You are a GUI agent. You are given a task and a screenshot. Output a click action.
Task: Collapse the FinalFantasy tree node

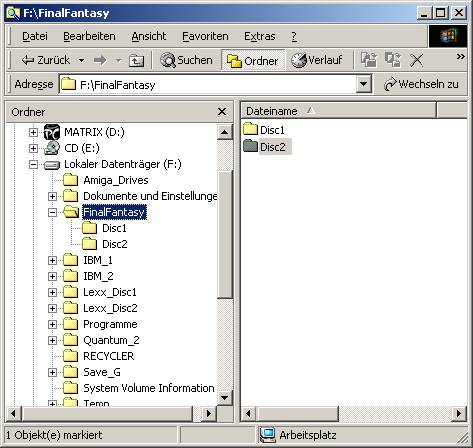[52, 212]
